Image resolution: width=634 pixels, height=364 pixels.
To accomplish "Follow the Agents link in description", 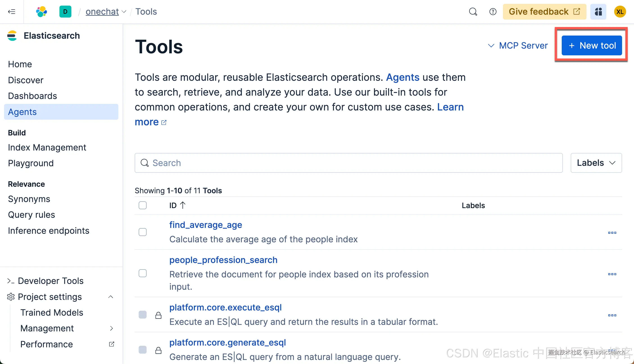I will click(403, 77).
